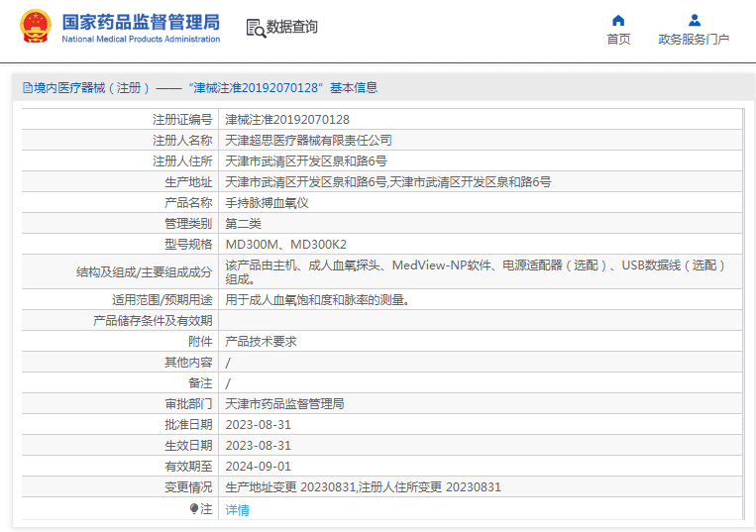Click 管理类别 value 第二类
The image size is (756, 532).
[243, 224]
